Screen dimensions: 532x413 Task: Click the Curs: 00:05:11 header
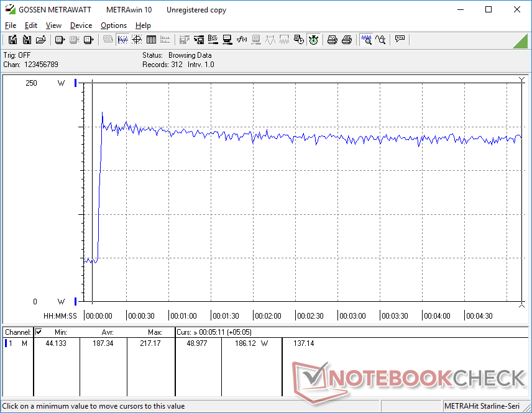click(214, 332)
